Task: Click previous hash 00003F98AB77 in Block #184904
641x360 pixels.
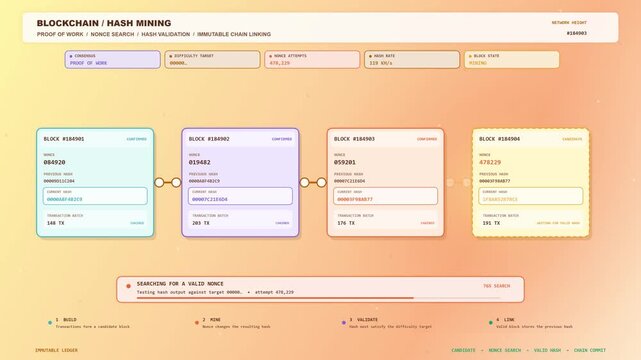Action: [x=495, y=181]
